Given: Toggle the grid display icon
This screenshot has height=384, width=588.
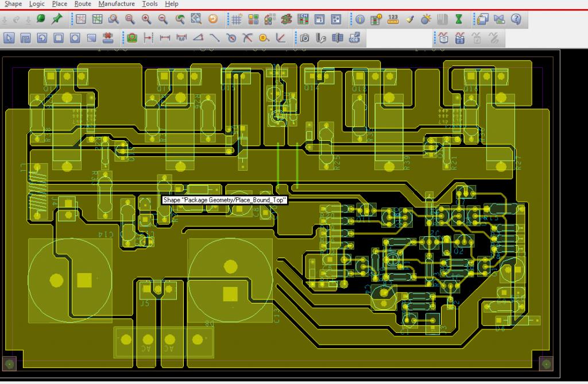Looking at the screenshot, I should (x=237, y=19).
